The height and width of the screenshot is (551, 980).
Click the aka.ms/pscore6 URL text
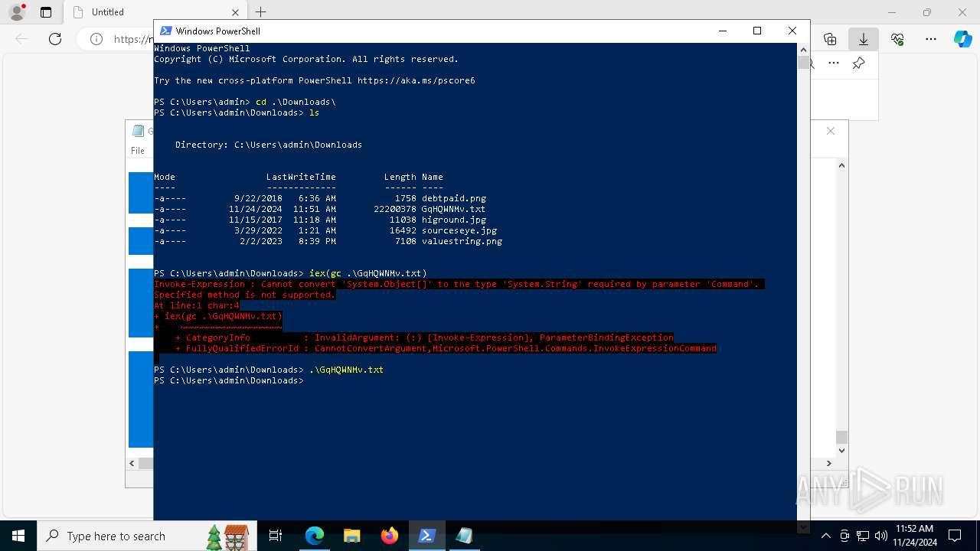(416, 80)
